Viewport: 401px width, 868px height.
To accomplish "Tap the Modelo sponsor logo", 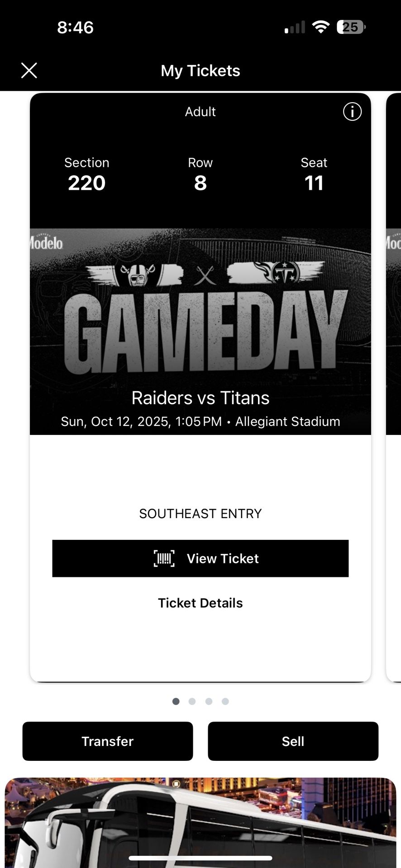I will (x=46, y=243).
